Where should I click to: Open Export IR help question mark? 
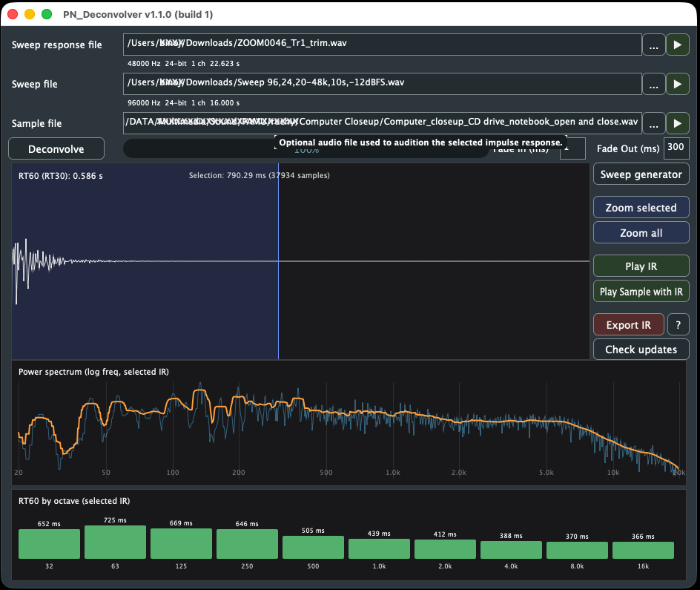(x=678, y=325)
